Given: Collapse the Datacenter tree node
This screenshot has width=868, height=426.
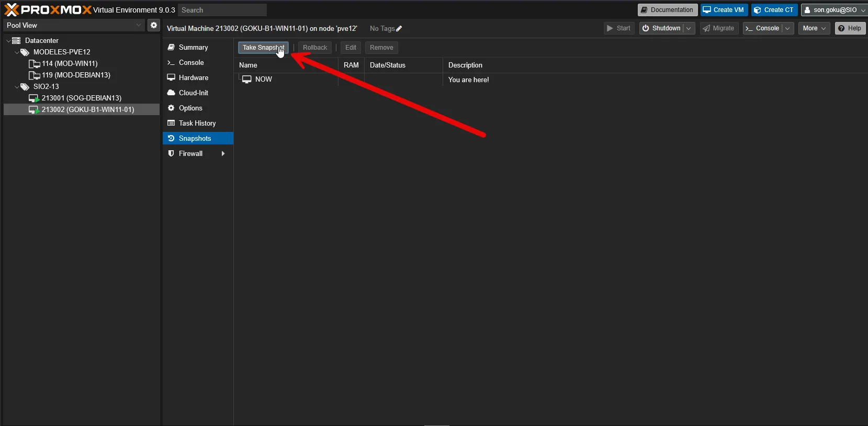Looking at the screenshot, I should pos(8,41).
